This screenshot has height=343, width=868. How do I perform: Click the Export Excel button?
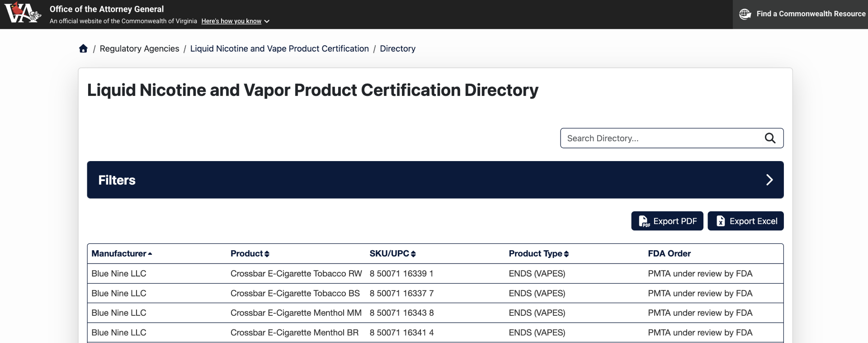point(745,221)
